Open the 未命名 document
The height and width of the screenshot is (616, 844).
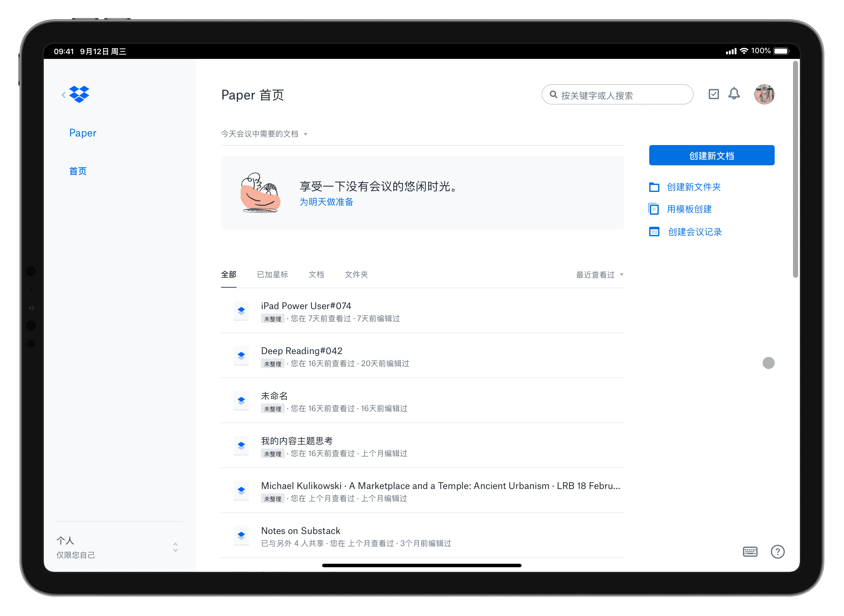tap(274, 396)
